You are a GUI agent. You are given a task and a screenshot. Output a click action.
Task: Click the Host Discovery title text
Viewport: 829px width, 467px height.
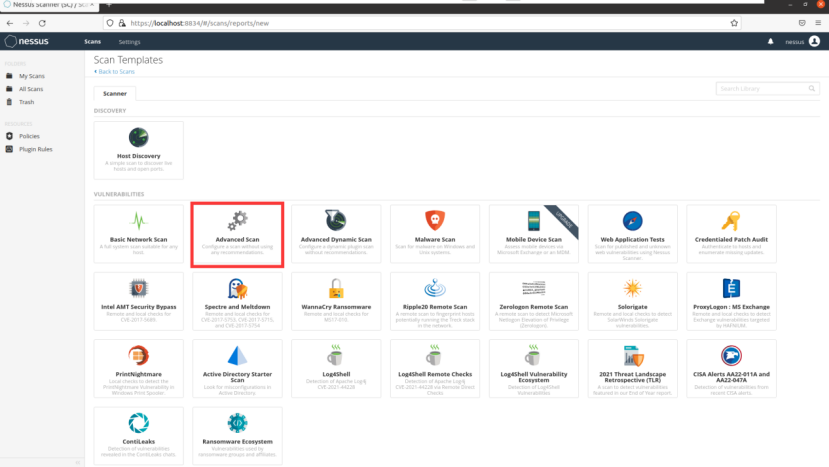139,156
